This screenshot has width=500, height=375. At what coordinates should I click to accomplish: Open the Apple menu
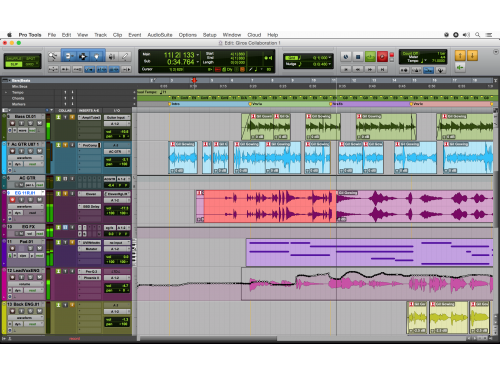(9, 35)
